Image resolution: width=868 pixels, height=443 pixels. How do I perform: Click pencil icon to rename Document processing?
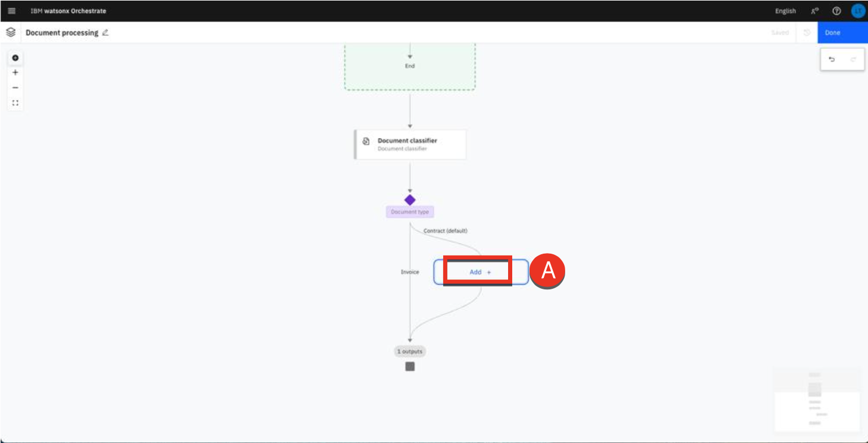pyautogui.click(x=105, y=33)
